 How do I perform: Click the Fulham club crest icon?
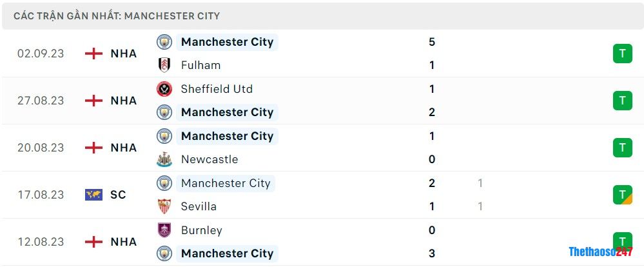point(164,65)
